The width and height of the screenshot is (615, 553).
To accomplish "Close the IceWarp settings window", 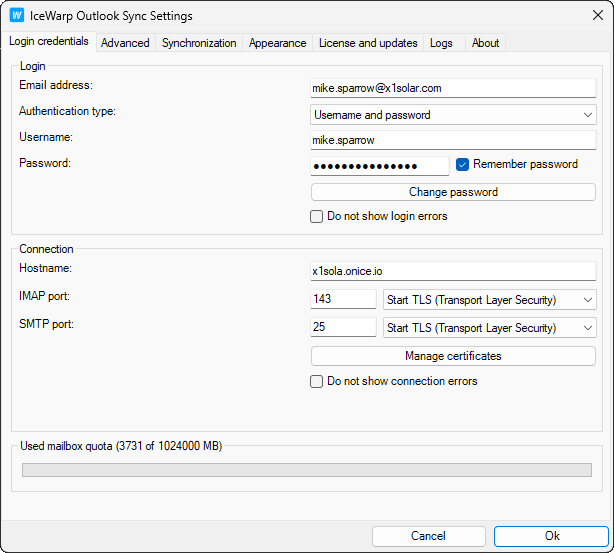I will (591, 16).
